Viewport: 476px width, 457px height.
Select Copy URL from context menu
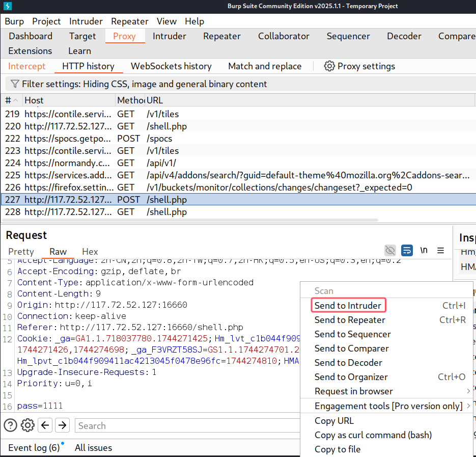pyautogui.click(x=386, y=420)
